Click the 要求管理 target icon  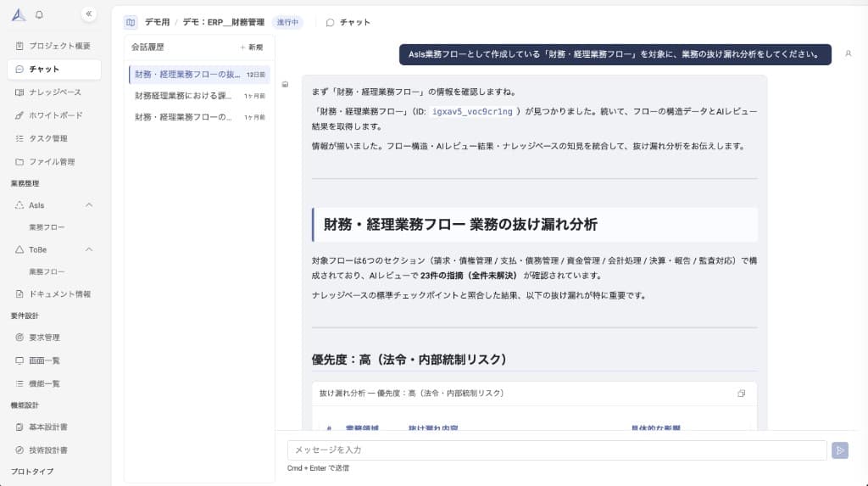pos(19,338)
